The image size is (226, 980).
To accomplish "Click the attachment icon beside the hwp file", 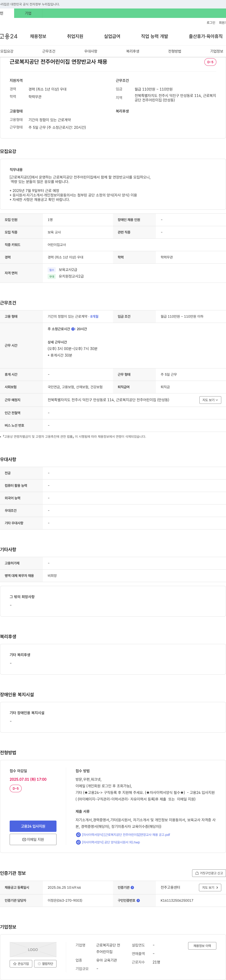I will 78,842.
